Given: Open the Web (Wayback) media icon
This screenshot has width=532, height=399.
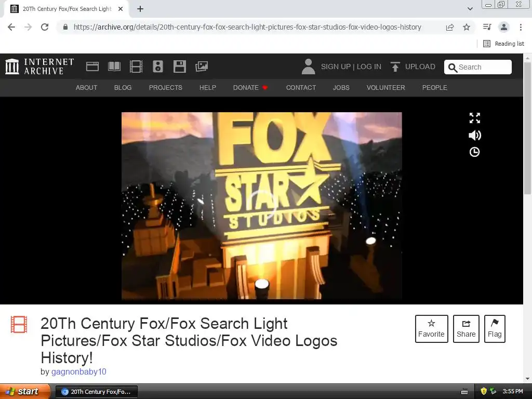Looking at the screenshot, I should tap(92, 66).
